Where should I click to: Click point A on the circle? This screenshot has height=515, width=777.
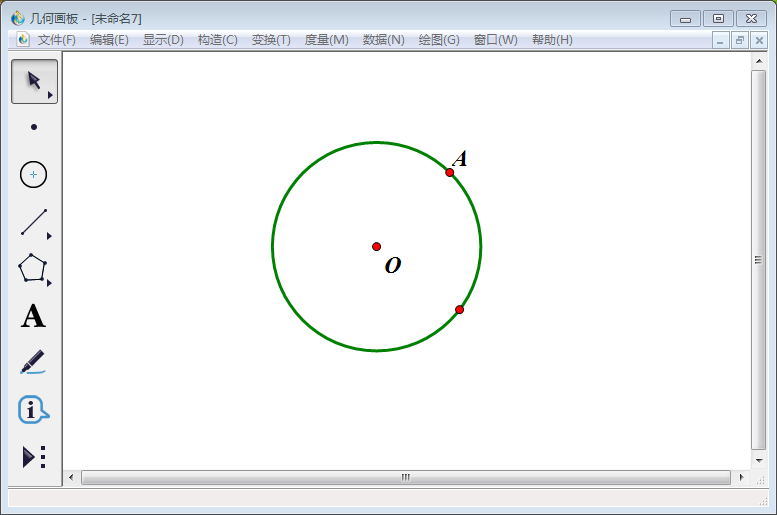point(450,172)
